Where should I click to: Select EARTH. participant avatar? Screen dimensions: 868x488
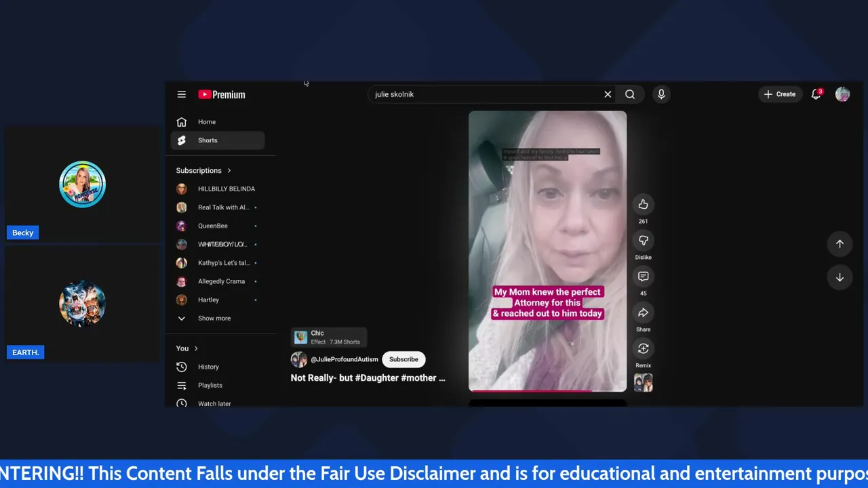82,304
